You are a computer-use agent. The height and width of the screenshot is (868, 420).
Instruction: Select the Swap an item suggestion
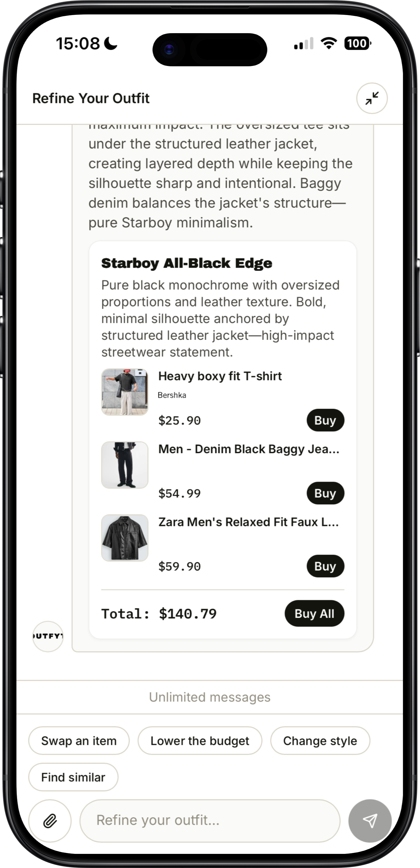(79, 741)
